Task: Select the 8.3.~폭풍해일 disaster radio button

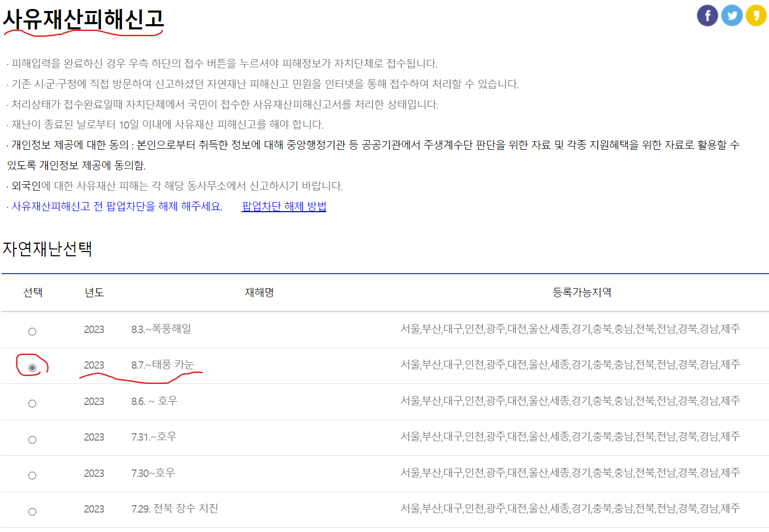Action: click(32, 331)
